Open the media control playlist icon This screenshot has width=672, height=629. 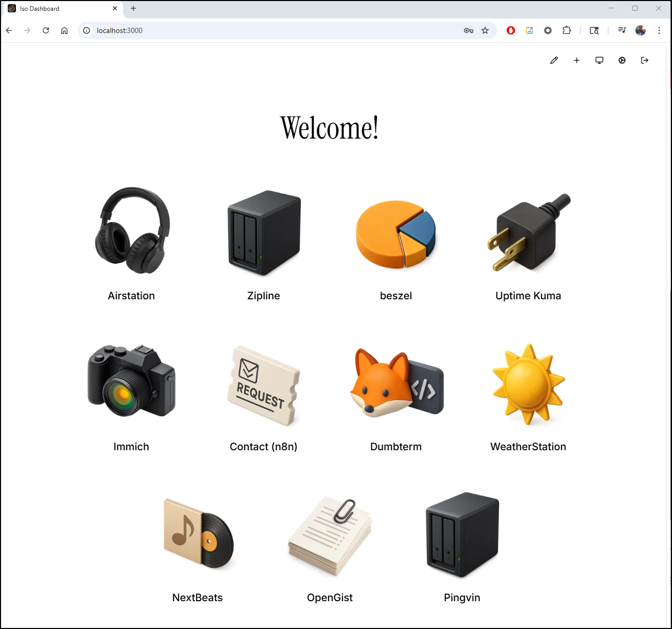[622, 30]
